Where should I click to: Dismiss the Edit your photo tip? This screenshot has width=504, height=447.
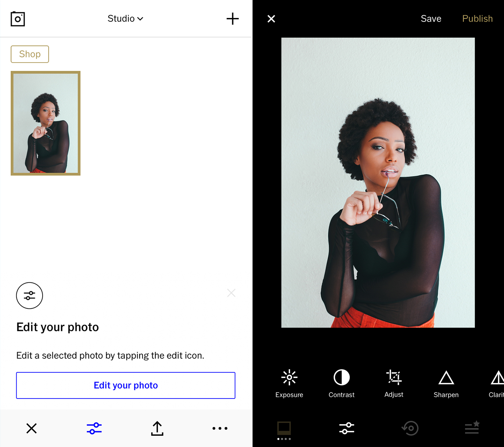click(231, 293)
